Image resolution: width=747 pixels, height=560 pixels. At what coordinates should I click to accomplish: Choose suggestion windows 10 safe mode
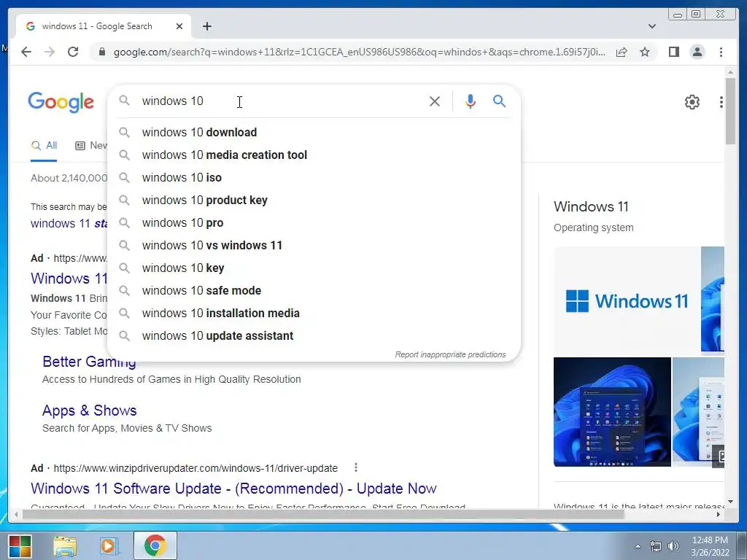pos(314,290)
